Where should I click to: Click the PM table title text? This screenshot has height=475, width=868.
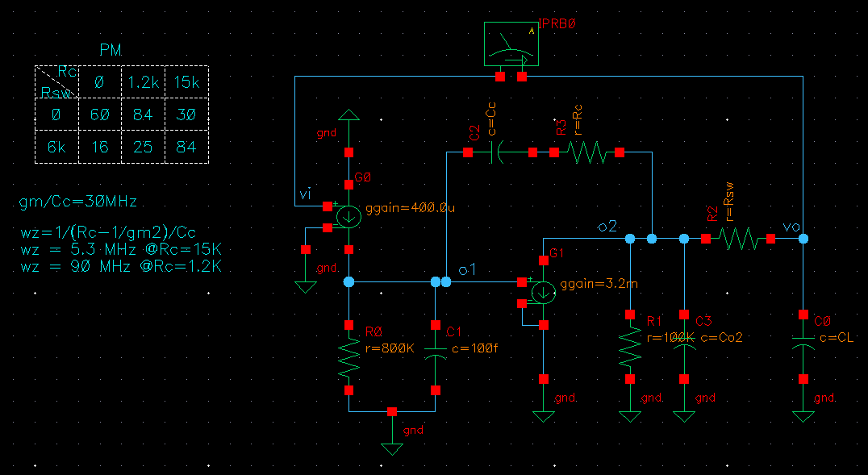click(111, 51)
